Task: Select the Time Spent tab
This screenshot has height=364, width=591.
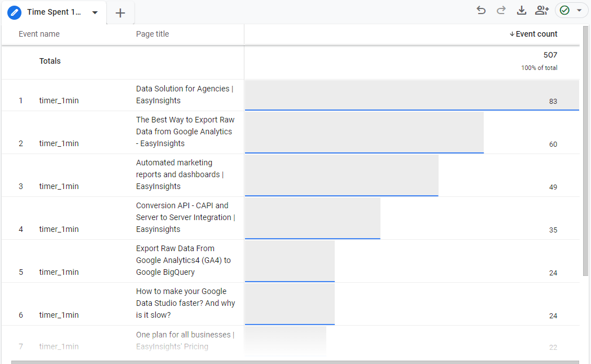Action: [54, 12]
